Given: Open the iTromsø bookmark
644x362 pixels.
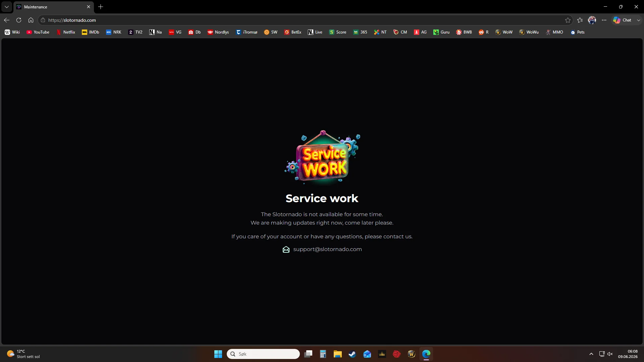Looking at the screenshot, I should (247, 32).
